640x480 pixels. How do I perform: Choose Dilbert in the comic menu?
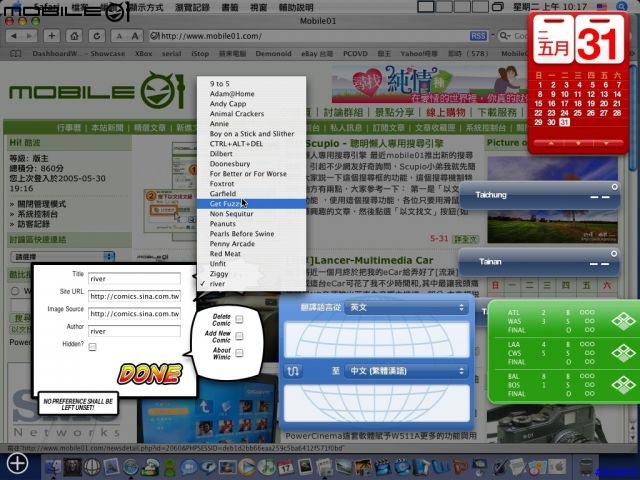[x=251, y=153]
